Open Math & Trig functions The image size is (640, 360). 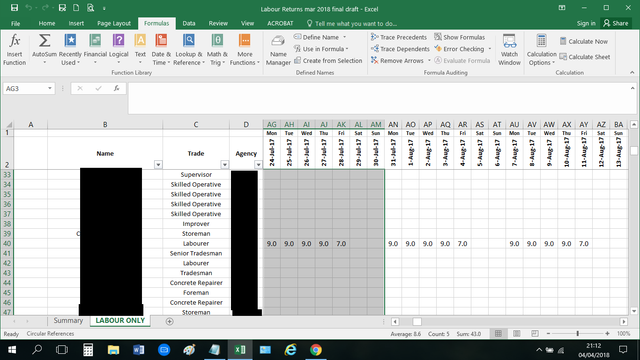(x=217, y=50)
